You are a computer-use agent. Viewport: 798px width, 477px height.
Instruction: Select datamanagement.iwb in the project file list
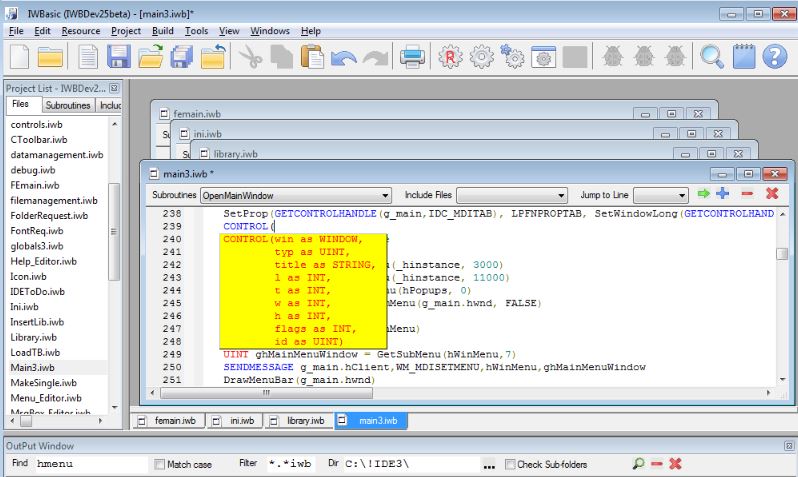57,155
